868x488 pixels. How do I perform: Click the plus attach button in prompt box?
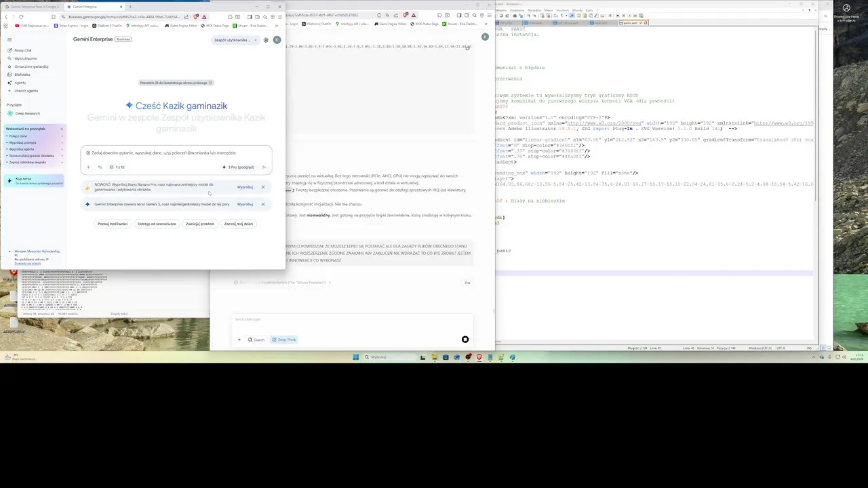(88, 167)
